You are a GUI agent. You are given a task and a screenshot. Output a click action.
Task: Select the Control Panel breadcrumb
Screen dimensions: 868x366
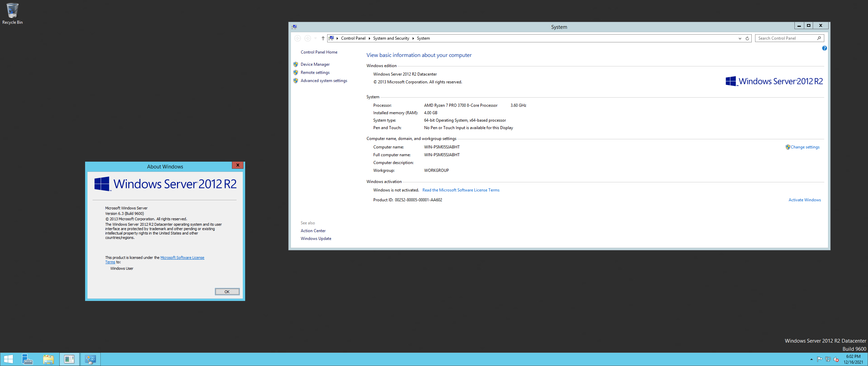tap(353, 38)
